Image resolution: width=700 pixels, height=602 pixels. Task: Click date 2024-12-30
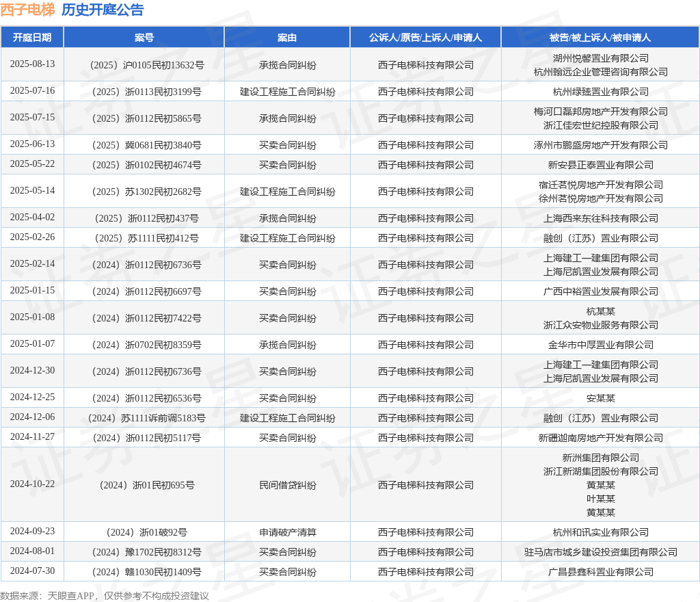(x=32, y=370)
